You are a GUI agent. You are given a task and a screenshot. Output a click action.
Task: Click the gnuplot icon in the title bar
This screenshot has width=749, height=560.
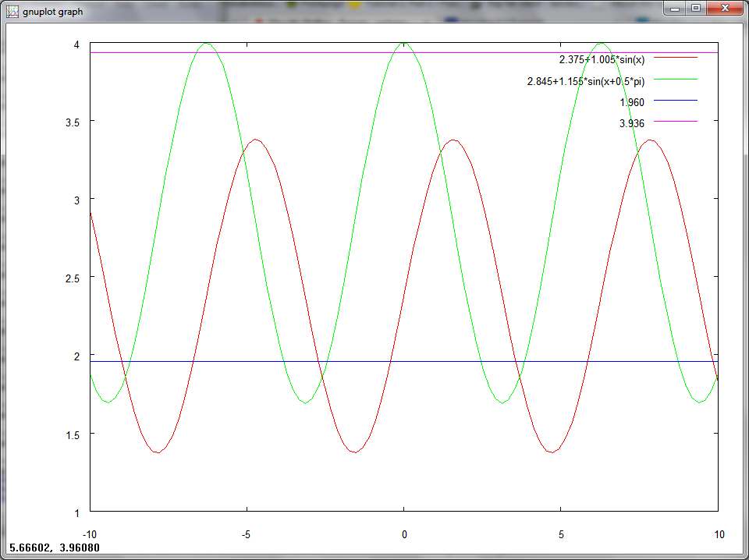(x=13, y=12)
